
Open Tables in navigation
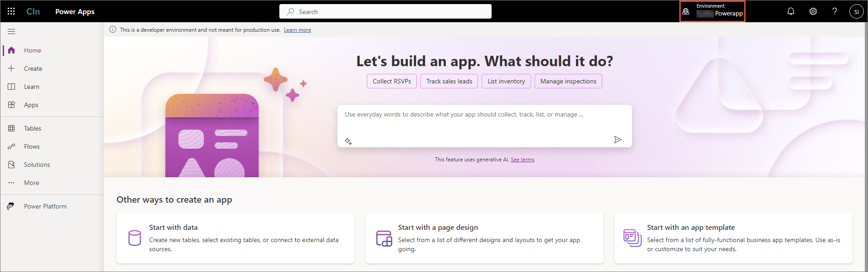tap(52, 128)
